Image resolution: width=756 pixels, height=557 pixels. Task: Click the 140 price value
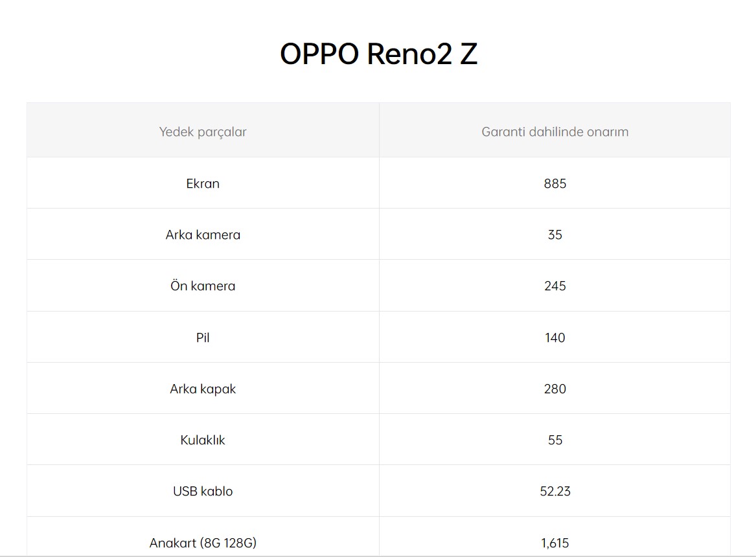pyautogui.click(x=555, y=337)
